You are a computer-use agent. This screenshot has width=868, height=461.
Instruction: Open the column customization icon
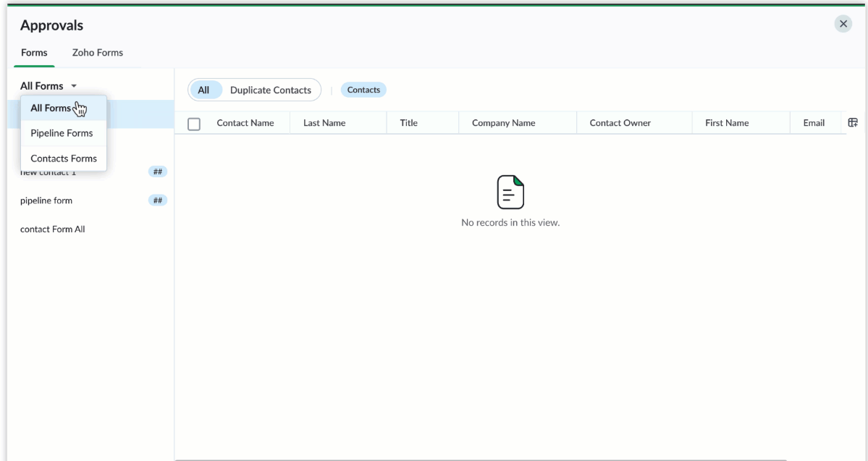click(853, 123)
